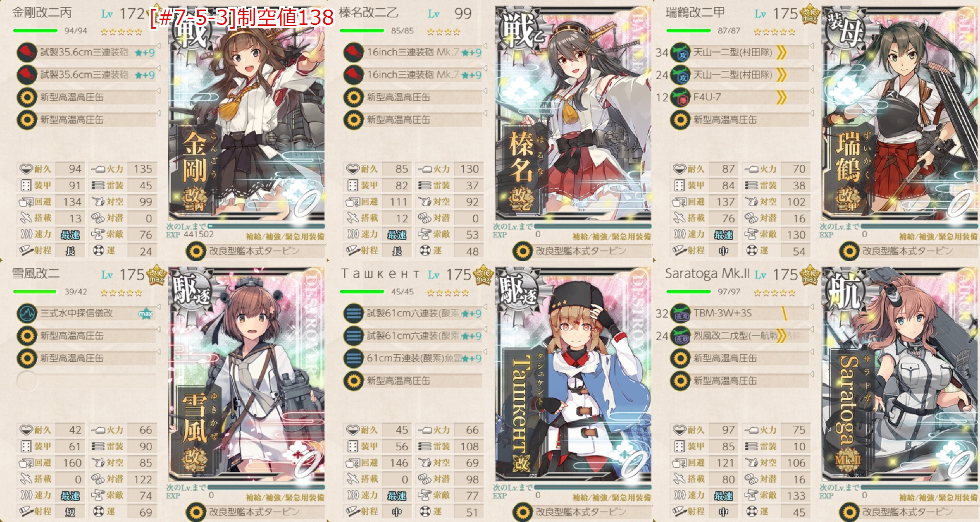Click first oxygen torpedo mount icon on Tashkent
980x522 pixels.
click(x=353, y=313)
